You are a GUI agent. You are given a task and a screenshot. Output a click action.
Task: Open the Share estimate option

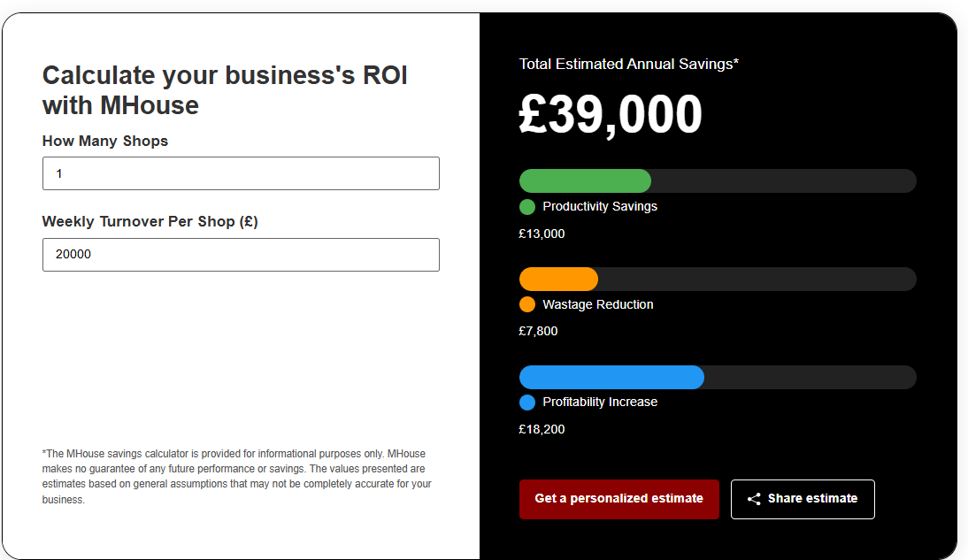coord(802,498)
